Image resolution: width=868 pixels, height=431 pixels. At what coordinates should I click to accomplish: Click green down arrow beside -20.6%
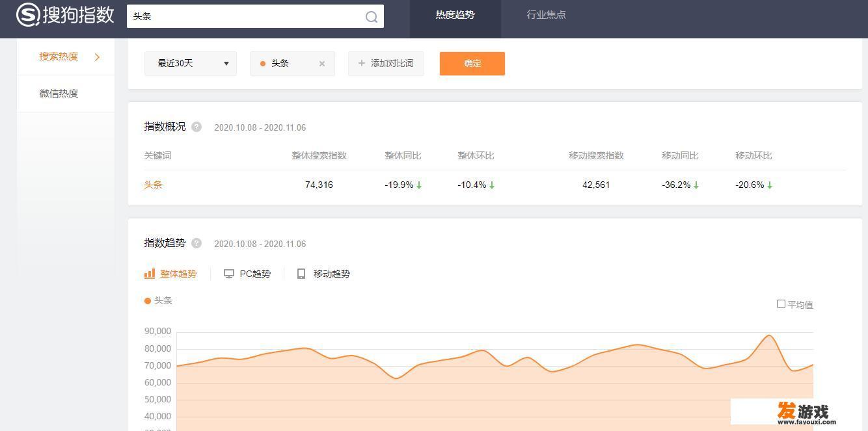pos(770,185)
